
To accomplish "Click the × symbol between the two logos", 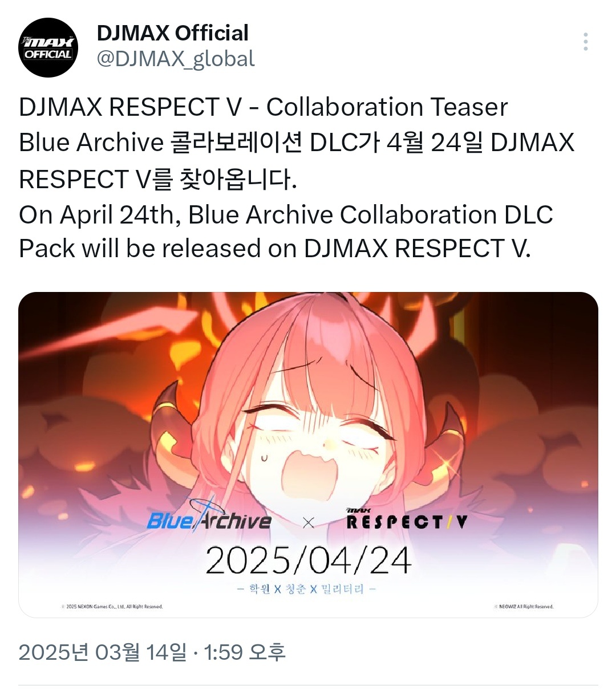I will tap(309, 522).
